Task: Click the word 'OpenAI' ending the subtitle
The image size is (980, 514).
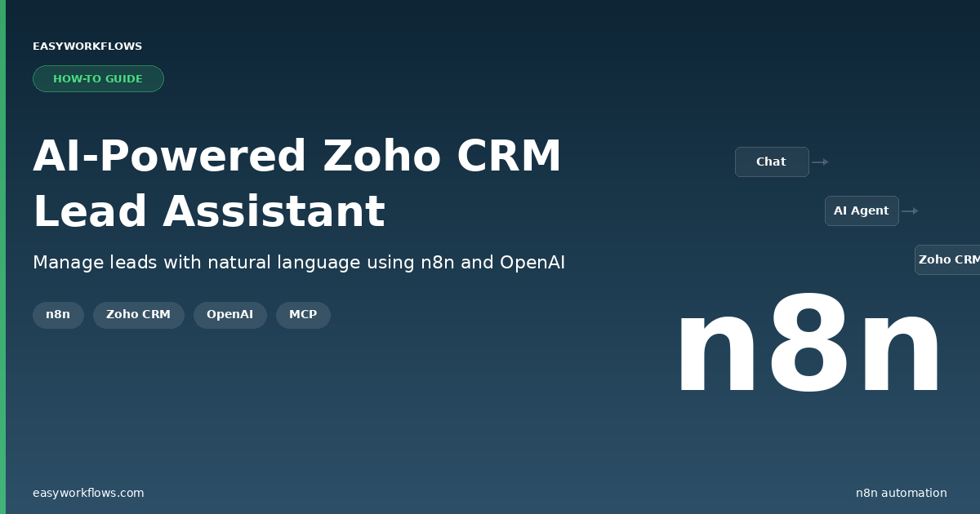Action: pyautogui.click(x=532, y=263)
